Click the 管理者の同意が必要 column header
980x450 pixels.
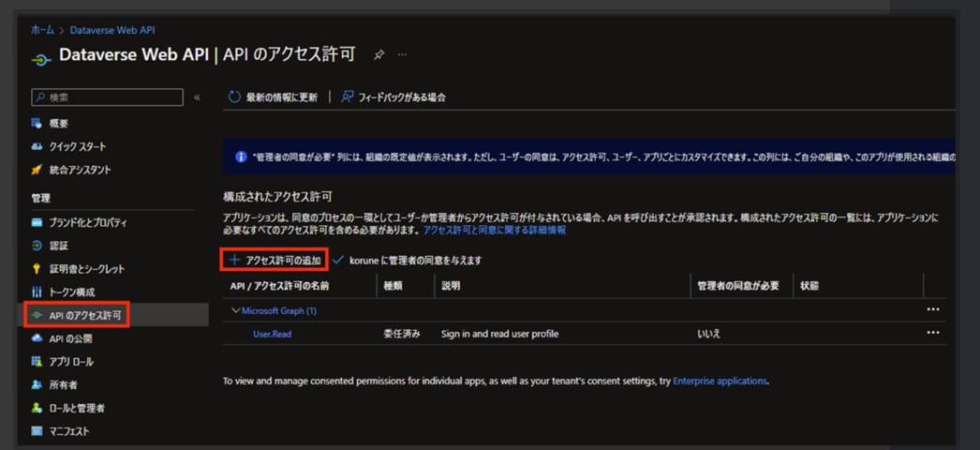click(x=738, y=286)
